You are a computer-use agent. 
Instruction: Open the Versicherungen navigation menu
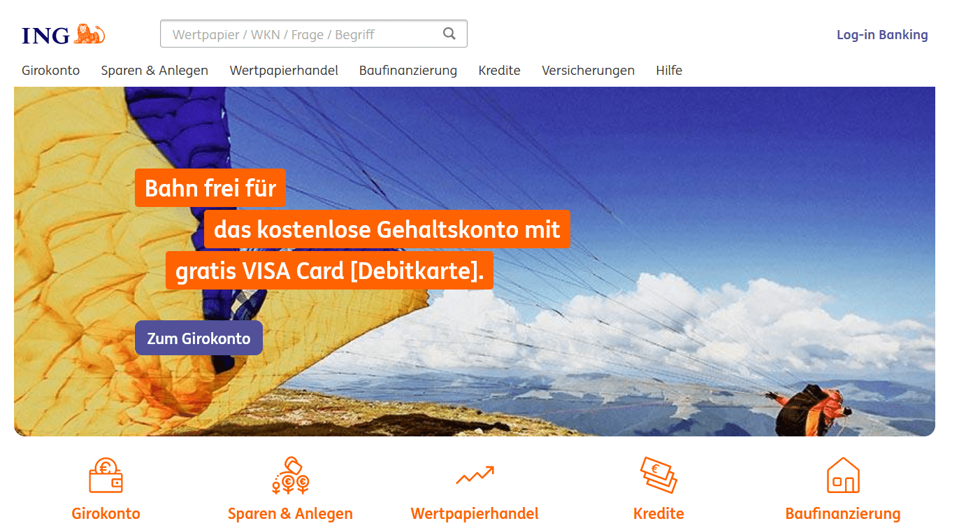click(x=588, y=71)
